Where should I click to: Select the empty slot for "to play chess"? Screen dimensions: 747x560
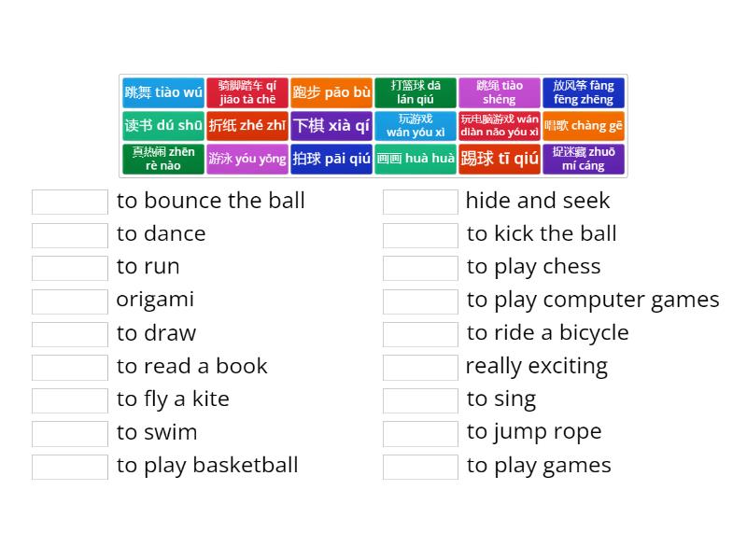click(420, 268)
